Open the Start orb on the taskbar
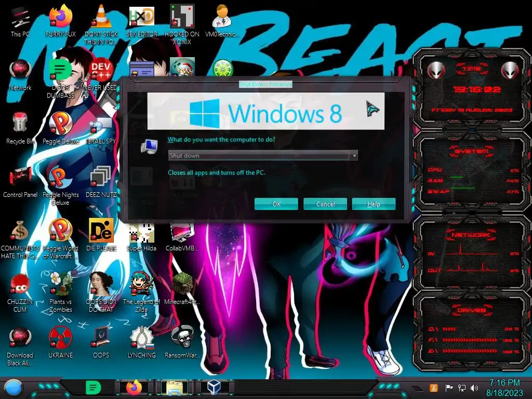Screen dimensions: 532x399 (14, 388)
